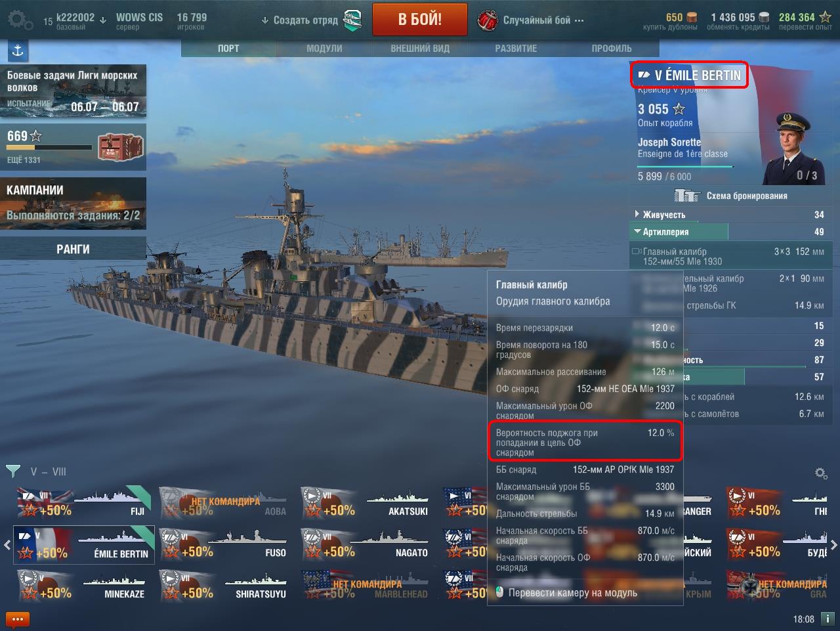The height and width of the screenshot is (631, 840).
Task: Switch to the МОДУЛИ tab
Action: point(324,49)
